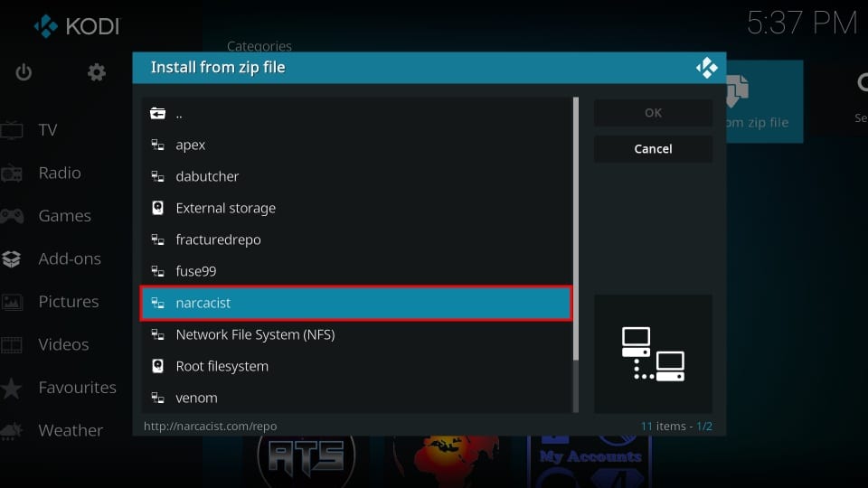Click the http://narcacist.com/repo path text
868x488 pixels.
click(211, 426)
